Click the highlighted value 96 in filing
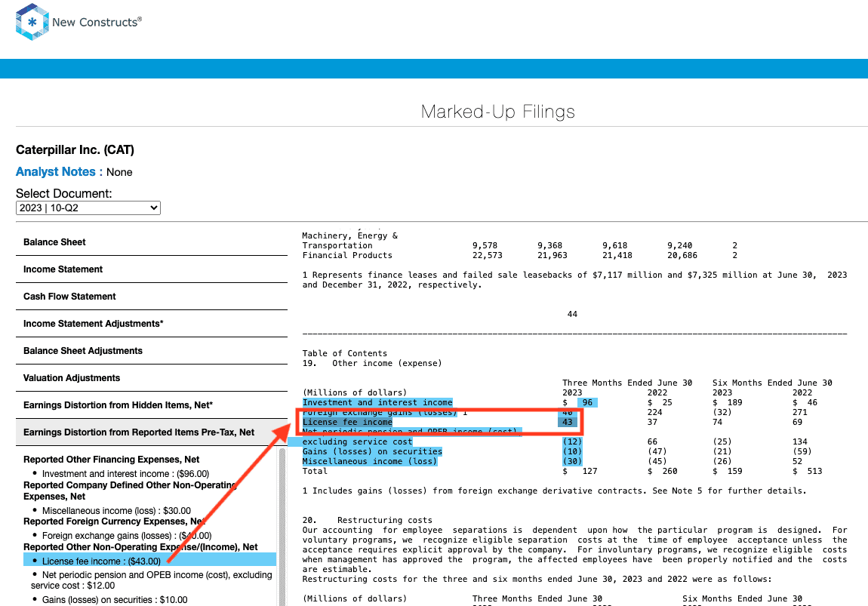This screenshot has width=868, height=606. point(587,403)
